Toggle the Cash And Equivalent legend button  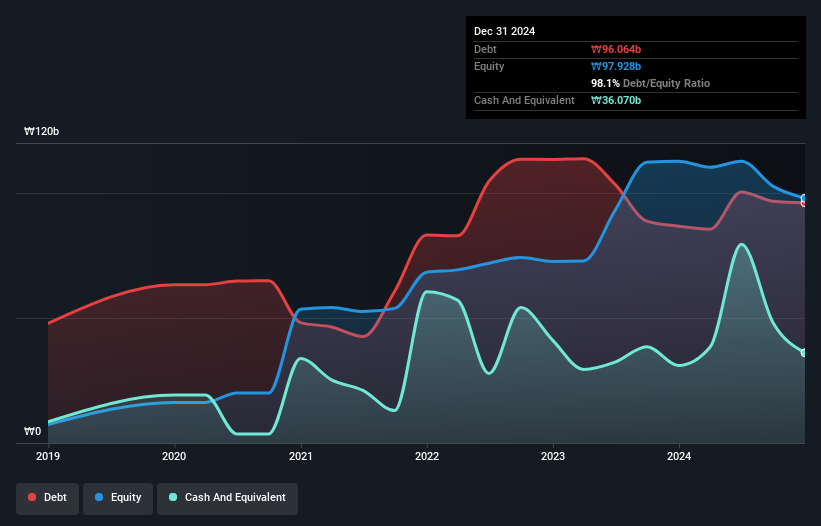[227, 498]
